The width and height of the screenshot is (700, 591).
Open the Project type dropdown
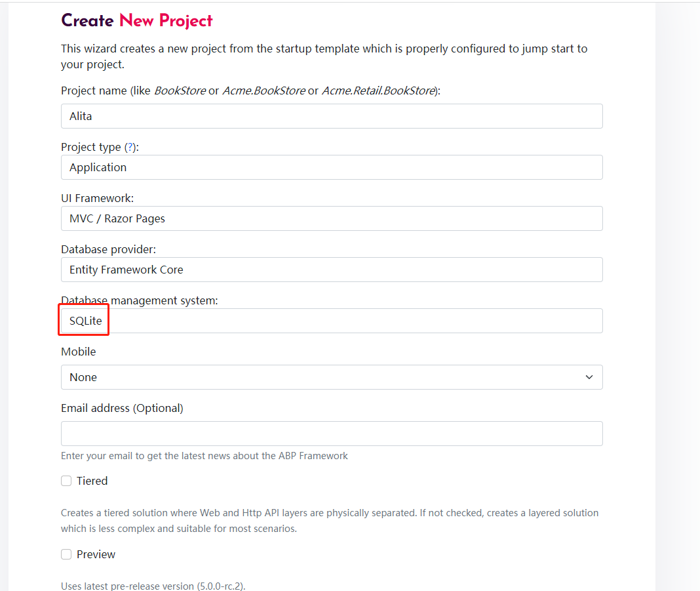(332, 167)
